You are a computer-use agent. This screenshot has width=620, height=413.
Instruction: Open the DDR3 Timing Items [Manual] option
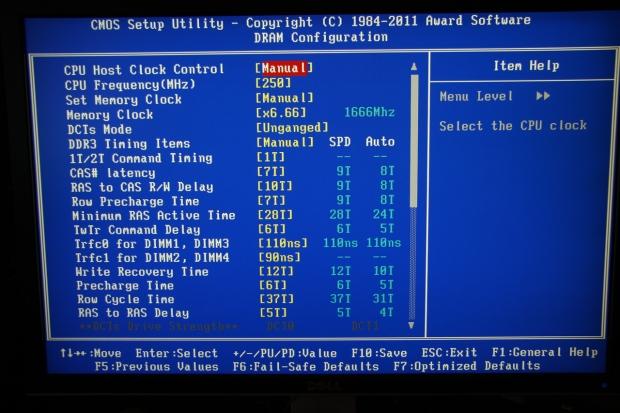285,142
